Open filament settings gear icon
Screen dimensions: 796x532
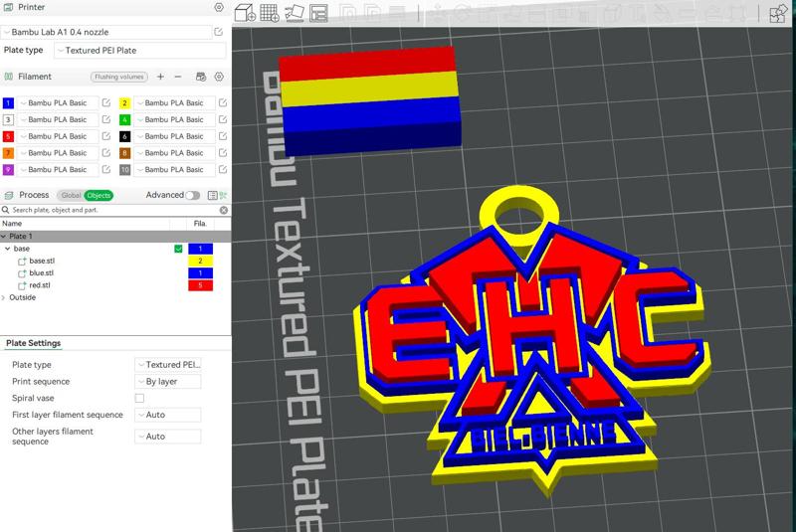pos(219,77)
